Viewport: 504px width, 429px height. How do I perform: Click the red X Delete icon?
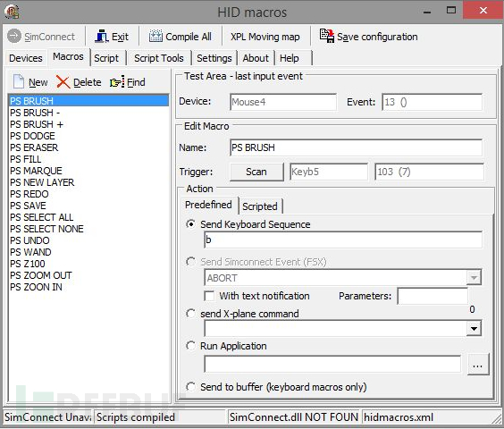(x=63, y=82)
